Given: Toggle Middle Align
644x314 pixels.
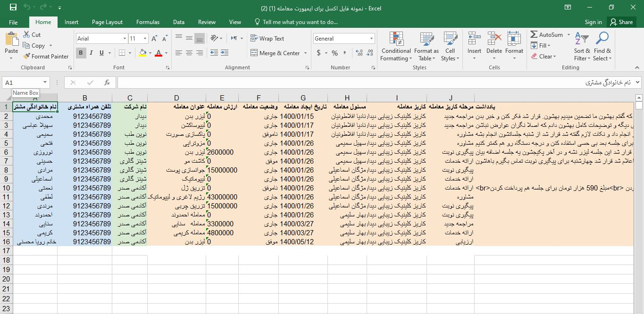Looking at the screenshot, I should pyautogui.click(x=189, y=39).
